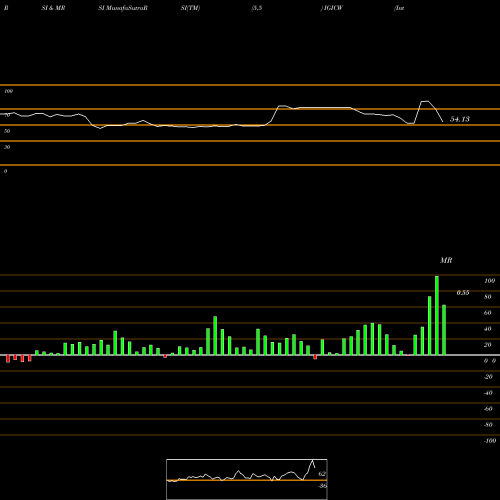Click the last peak of RSI line
The height and width of the screenshot is (500, 500).
[x=425, y=101]
